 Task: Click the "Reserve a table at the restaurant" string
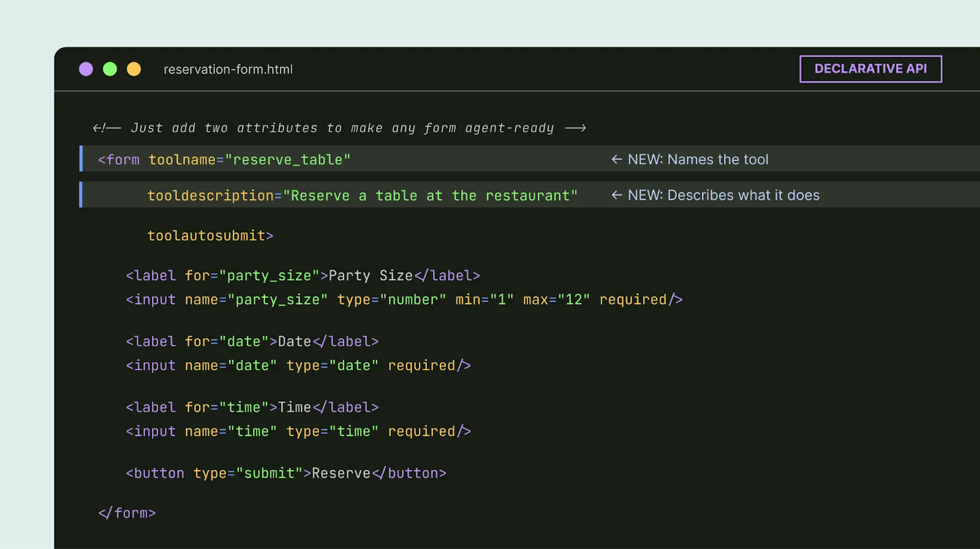click(430, 195)
